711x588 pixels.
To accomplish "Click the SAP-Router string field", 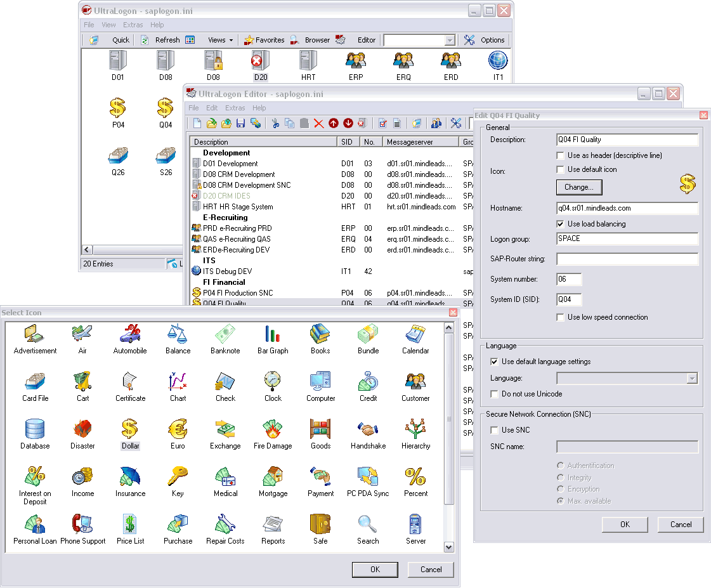I will [x=627, y=259].
